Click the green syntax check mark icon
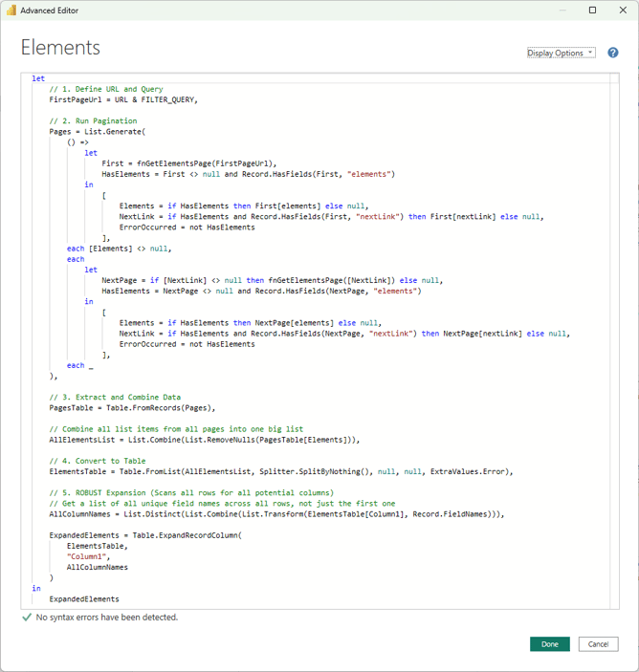 [27, 618]
